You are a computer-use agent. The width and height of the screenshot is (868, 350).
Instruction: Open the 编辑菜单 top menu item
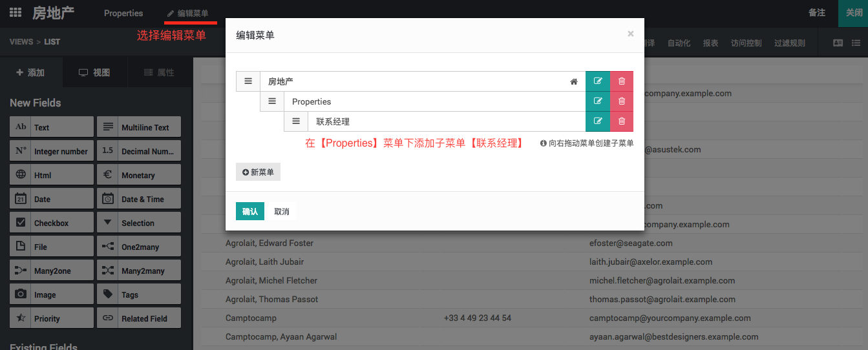pos(187,13)
